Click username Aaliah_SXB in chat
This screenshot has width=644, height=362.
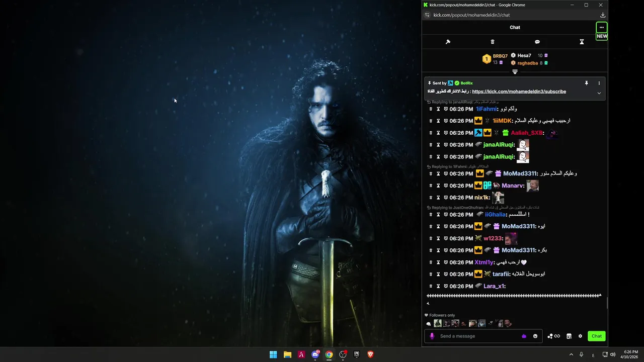pyautogui.click(x=526, y=133)
